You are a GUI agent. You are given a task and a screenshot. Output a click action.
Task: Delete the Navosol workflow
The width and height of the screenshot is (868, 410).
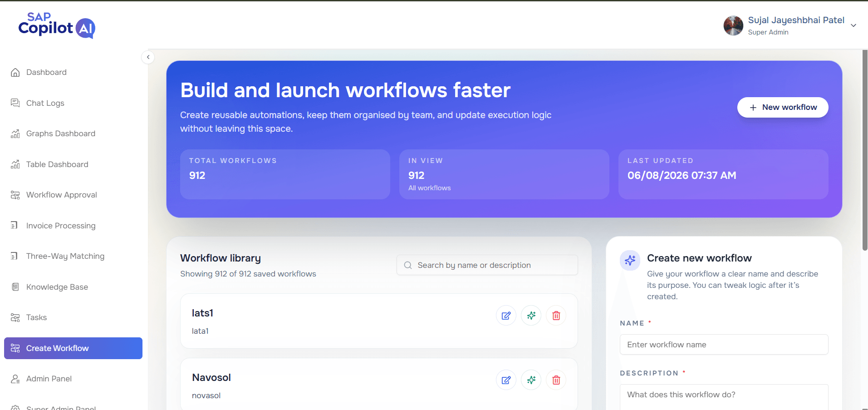tap(556, 380)
